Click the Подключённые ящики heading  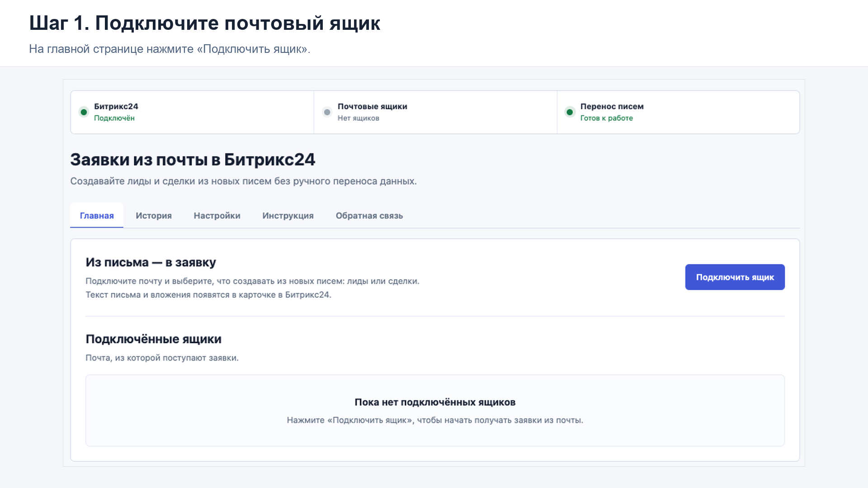coord(154,339)
